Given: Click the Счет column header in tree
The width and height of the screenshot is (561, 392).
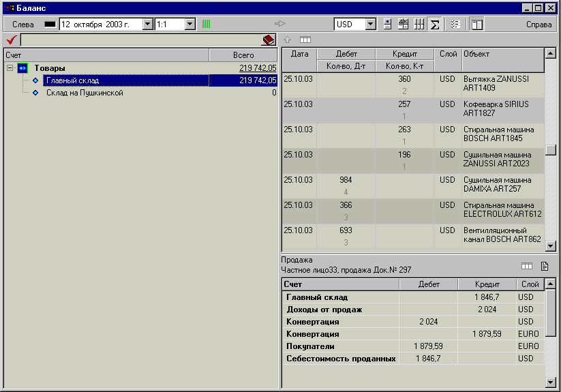Looking at the screenshot, I should (x=106, y=55).
